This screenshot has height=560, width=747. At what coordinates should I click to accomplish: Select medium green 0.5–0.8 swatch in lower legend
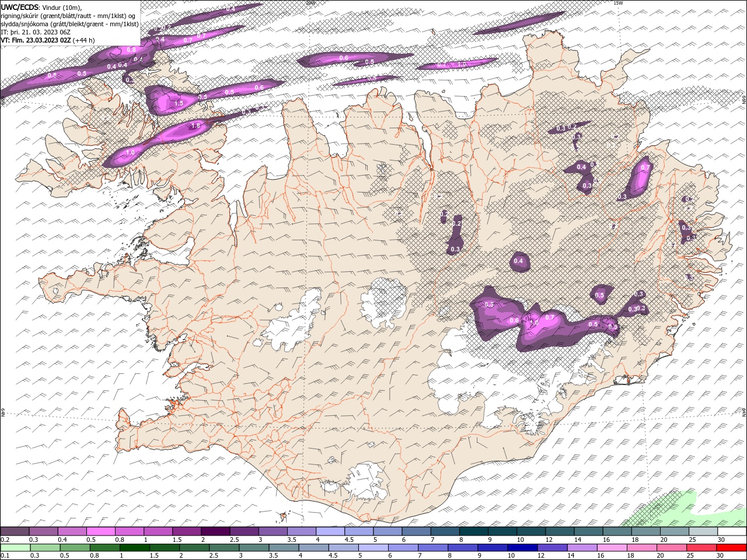pos(75,548)
